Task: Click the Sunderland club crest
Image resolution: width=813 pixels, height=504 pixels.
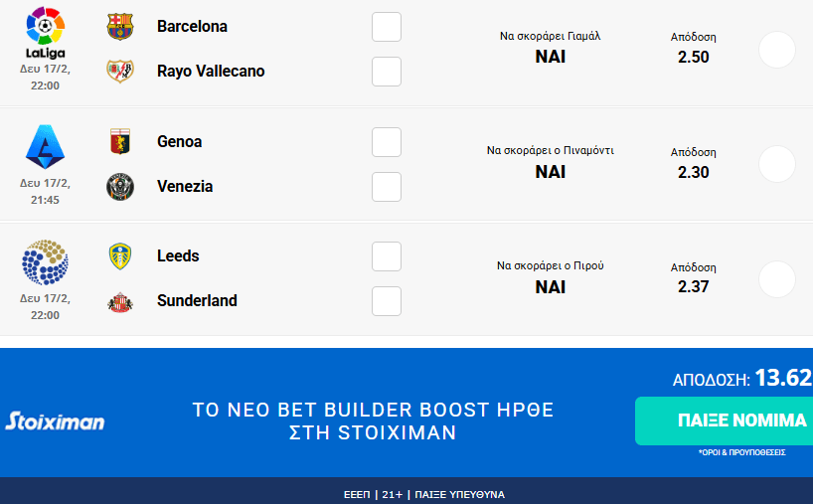Action: point(119,301)
